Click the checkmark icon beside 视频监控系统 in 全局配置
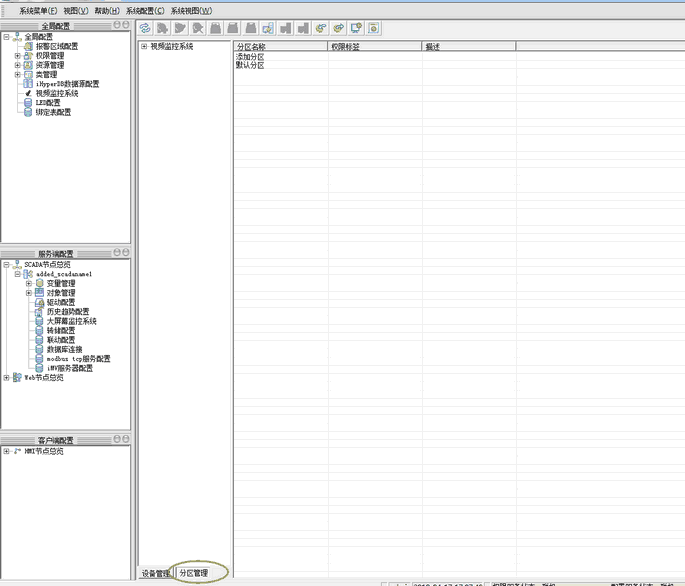This screenshot has height=586, width=685. point(28,94)
